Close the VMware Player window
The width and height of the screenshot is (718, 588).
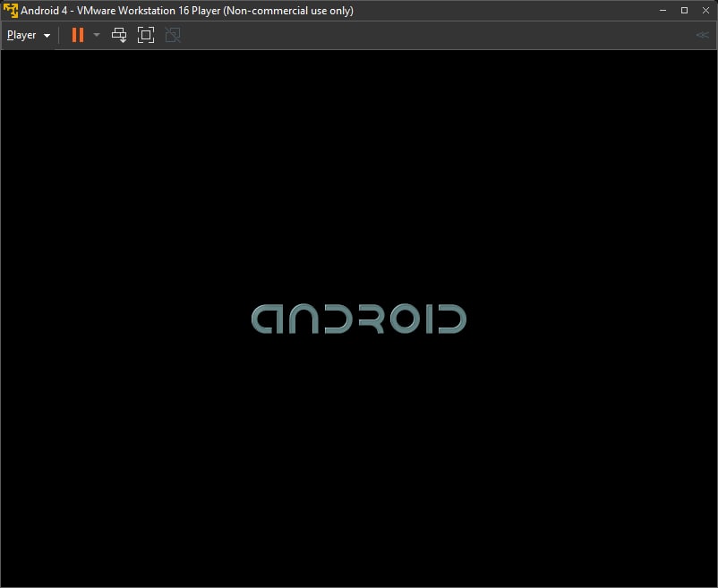705,11
